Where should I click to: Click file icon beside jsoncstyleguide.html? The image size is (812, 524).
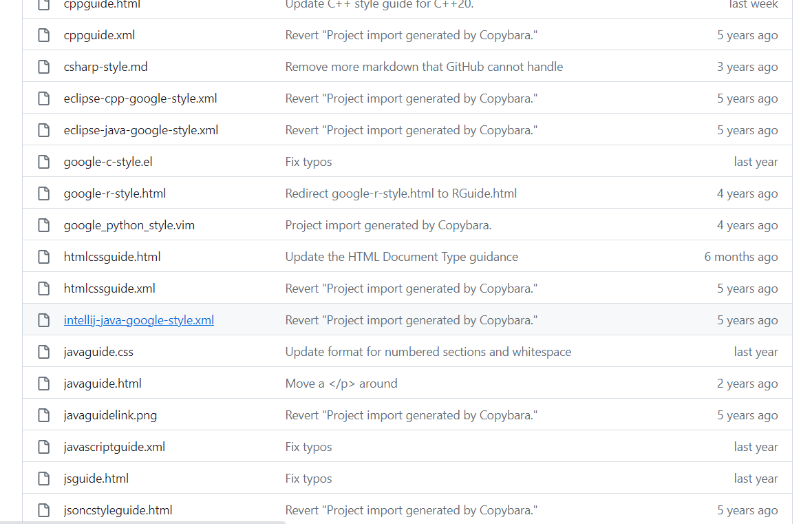[44, 510]
